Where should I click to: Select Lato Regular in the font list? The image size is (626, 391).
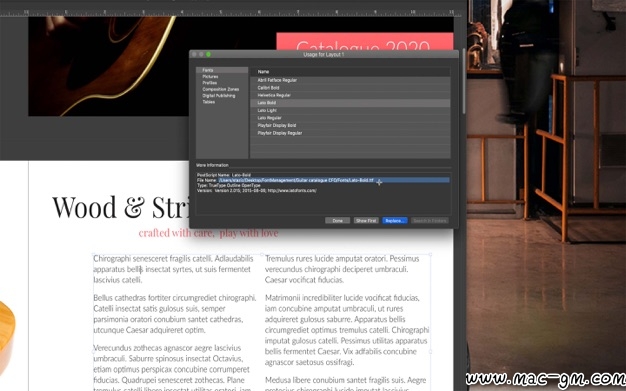coord(350,118)
